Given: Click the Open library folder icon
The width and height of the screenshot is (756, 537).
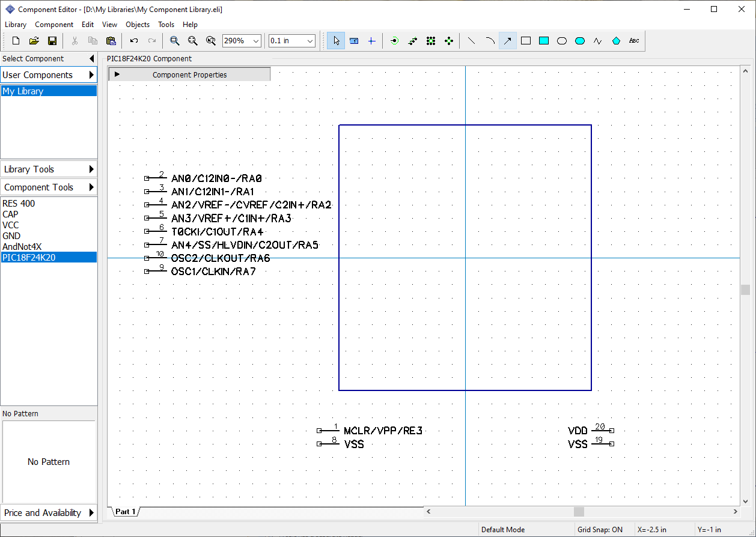Looking at the screenshot, I should 34,41.
